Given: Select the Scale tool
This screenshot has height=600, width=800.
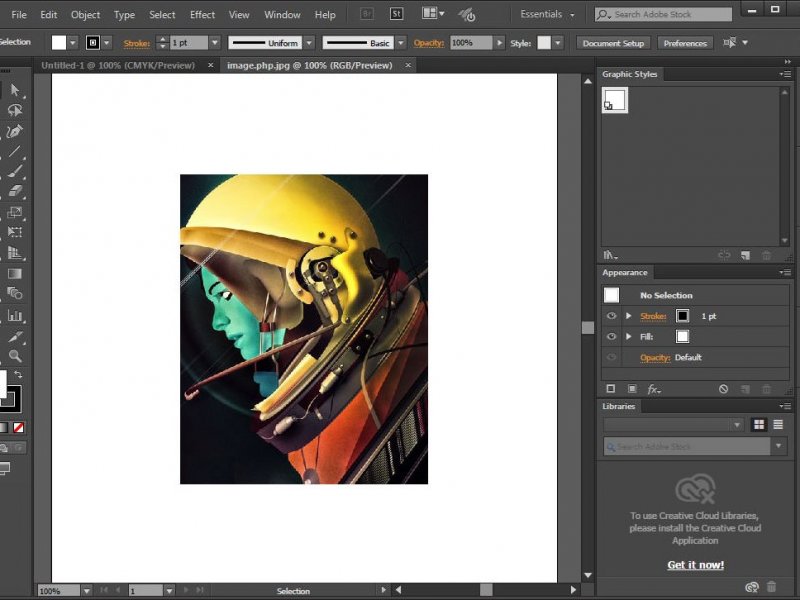Looking at the screenshot, I should [15, 212].
